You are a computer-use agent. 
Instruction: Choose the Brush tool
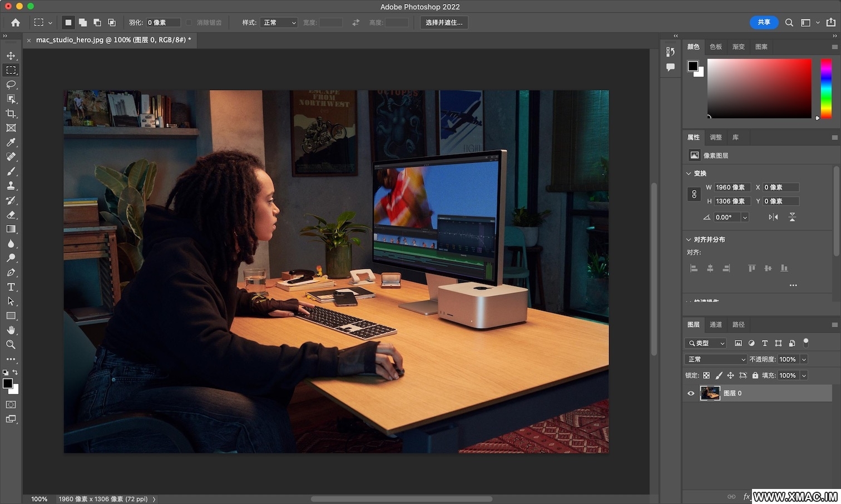click(11, 171)
